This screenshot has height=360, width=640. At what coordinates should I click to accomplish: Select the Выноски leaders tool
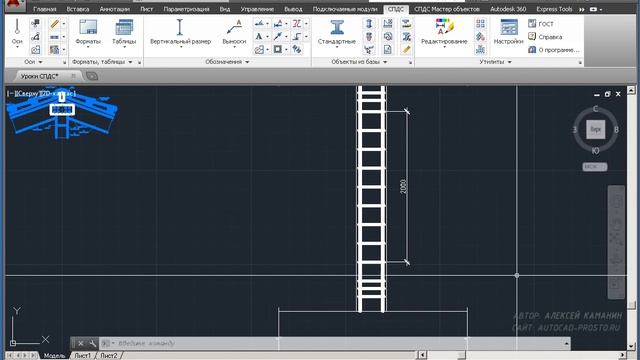[x=234, y=33]
